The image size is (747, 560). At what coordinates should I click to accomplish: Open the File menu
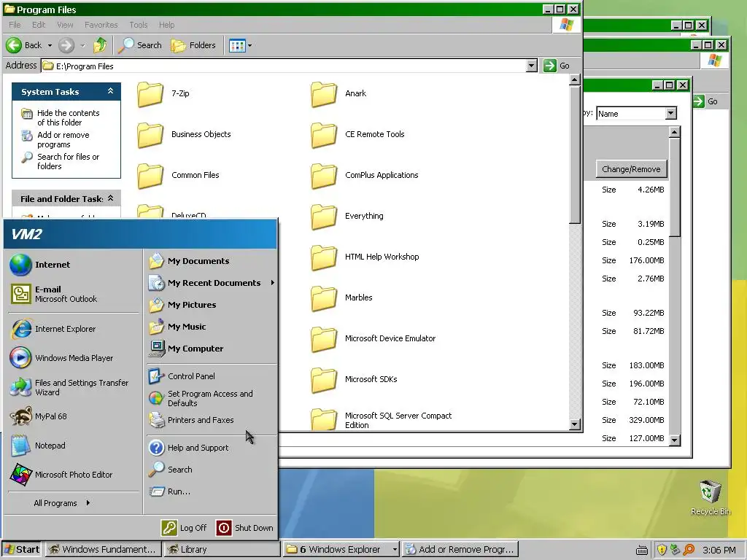pyautogui.click(x=15, y=25)
